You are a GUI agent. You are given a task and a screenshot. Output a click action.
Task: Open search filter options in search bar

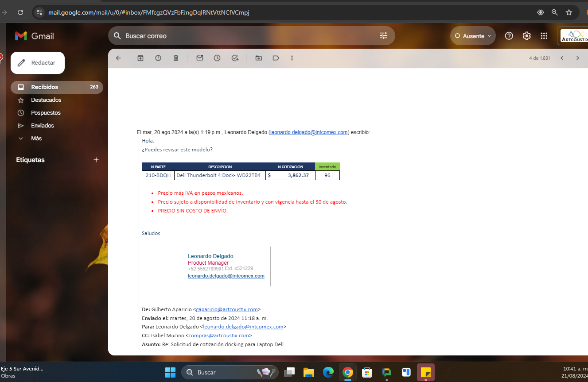384,36
